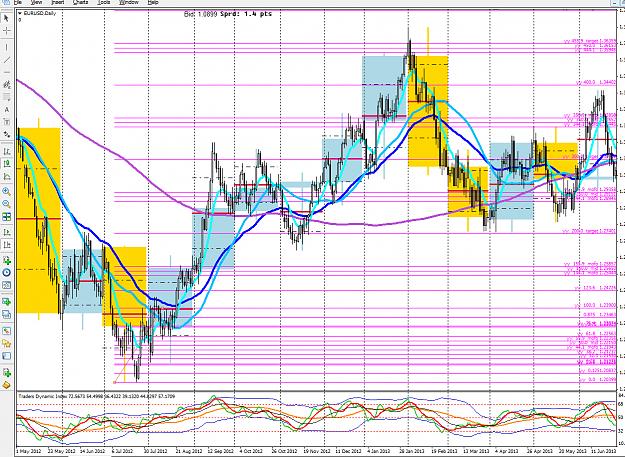Toggle chart shift from right border
The height and width of the screenshot is (457, 625).
pyautogui.click(x=6, y=245)
